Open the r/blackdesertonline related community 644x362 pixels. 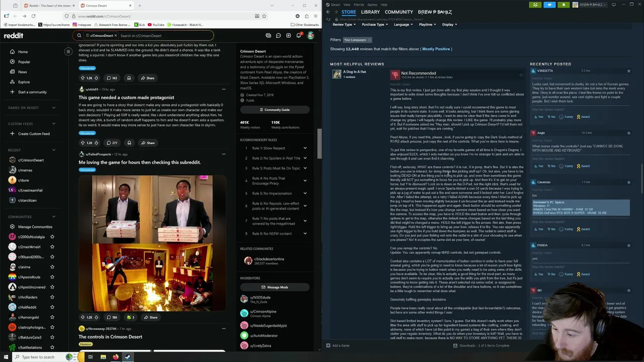click(269, 260)
